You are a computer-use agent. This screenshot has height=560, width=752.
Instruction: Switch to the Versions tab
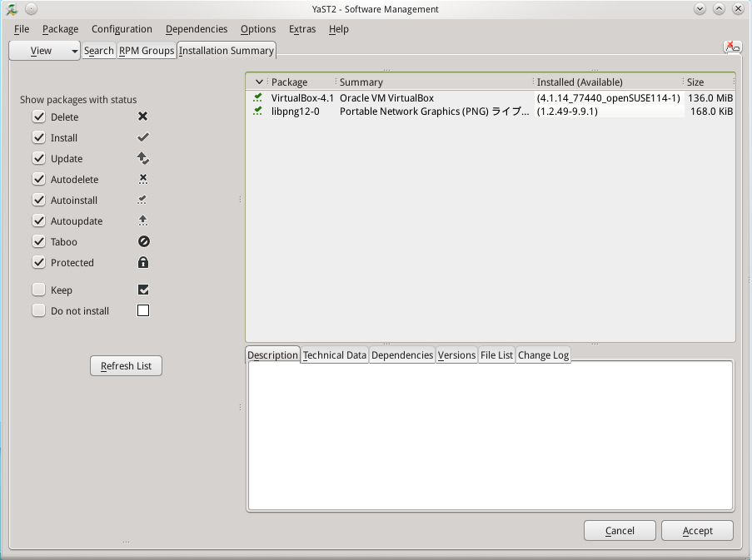456,355
